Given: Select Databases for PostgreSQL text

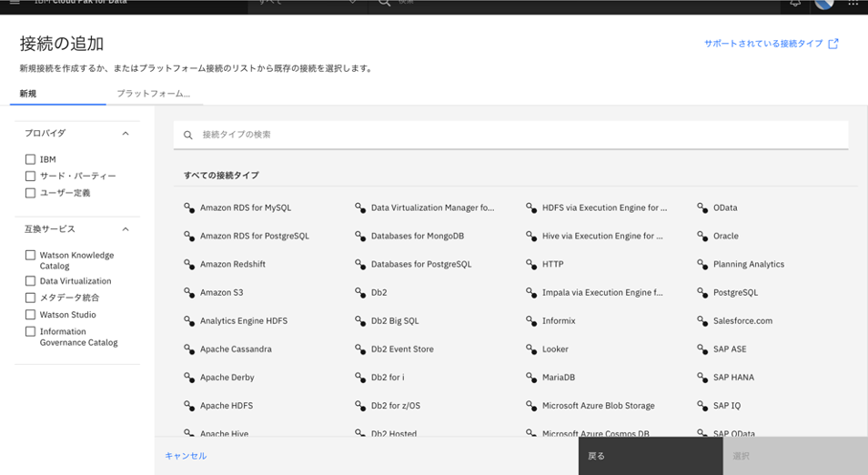Looking at the screenshot, I should [x=421, y=264].
